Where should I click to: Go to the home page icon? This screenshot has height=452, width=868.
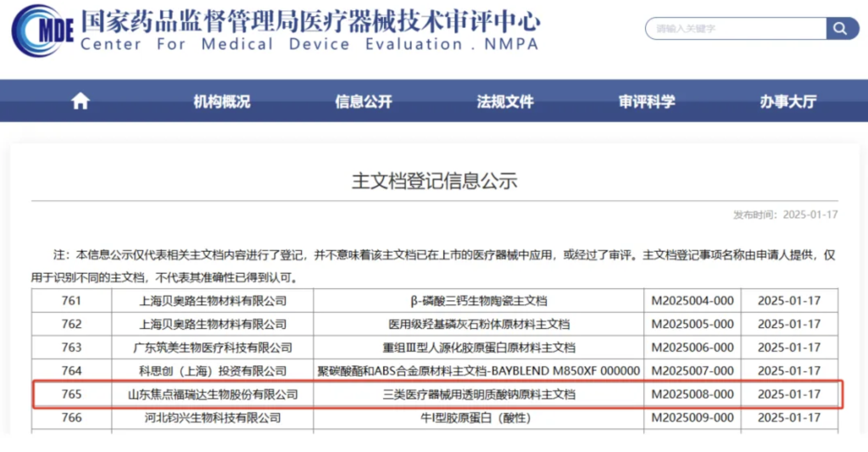(81, 102)
